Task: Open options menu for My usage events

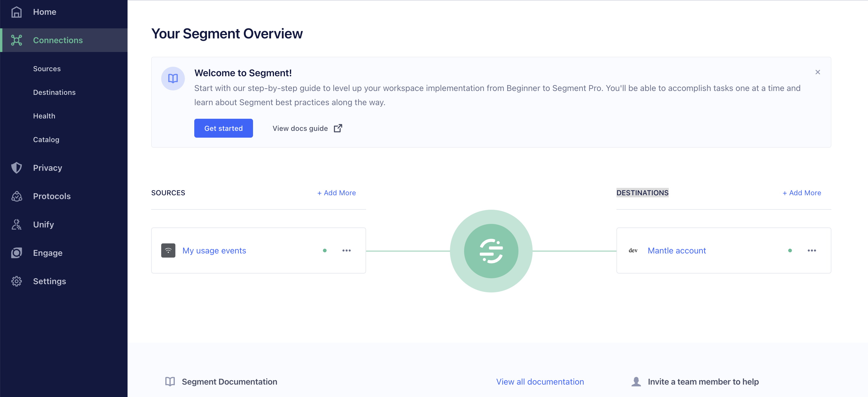Action: pyautogui.click(x=346, y=250)
